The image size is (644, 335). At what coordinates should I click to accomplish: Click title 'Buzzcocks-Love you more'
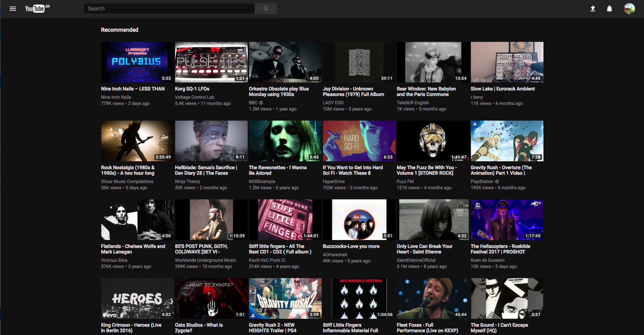click(x=351, y=246)
